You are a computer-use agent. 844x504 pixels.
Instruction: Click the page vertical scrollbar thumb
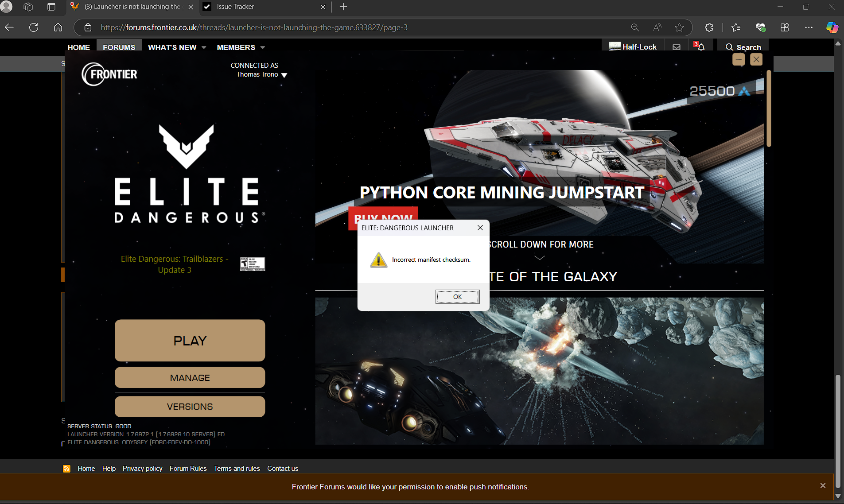click(x=837, y=431)
